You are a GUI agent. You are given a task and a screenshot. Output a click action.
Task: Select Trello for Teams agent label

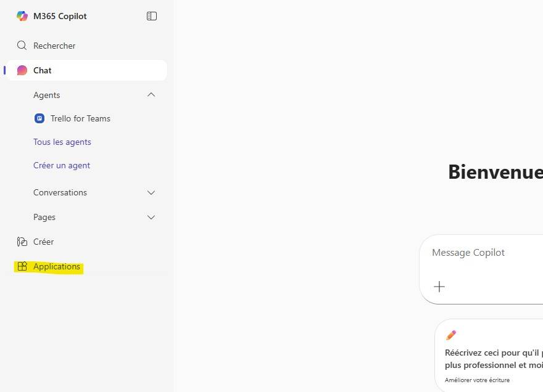pos(80,118)
